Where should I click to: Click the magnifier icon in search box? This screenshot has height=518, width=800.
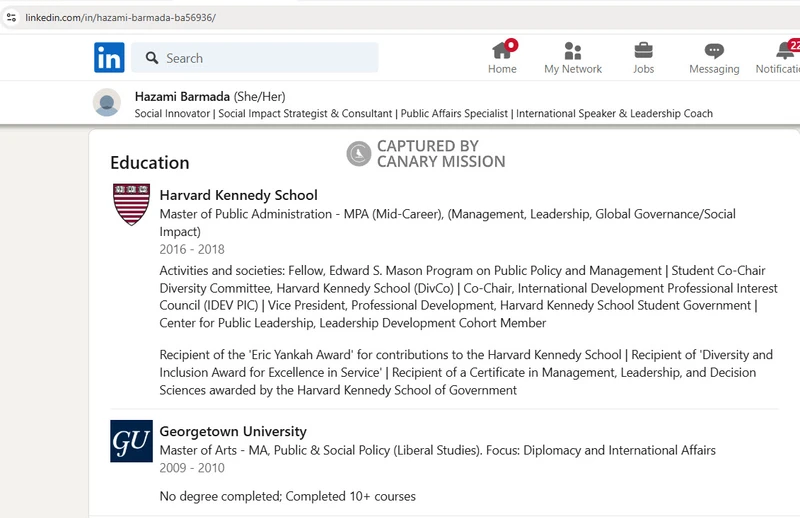[x=152, y=58]
